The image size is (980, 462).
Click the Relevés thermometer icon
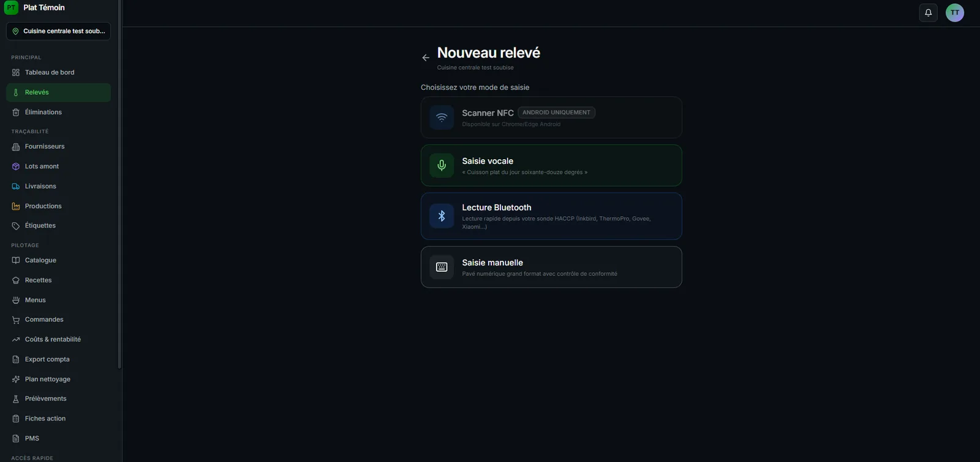tap(16, 92)
